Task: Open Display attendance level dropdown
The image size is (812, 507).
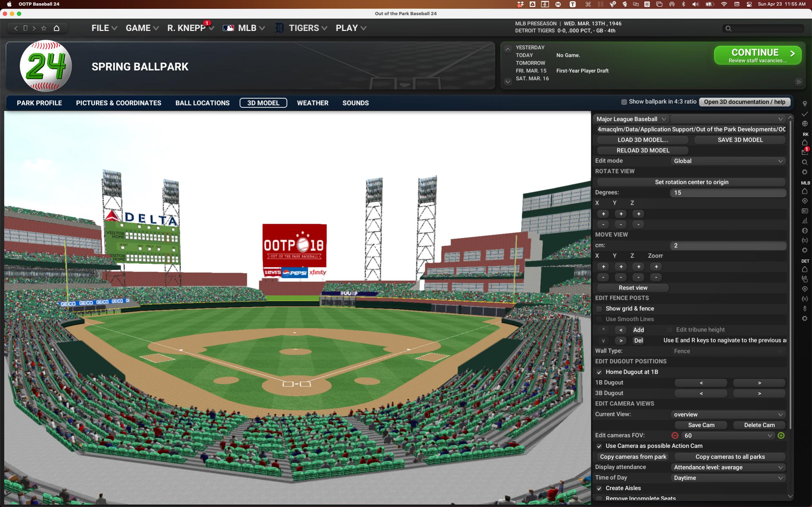Action: [728, 467]
